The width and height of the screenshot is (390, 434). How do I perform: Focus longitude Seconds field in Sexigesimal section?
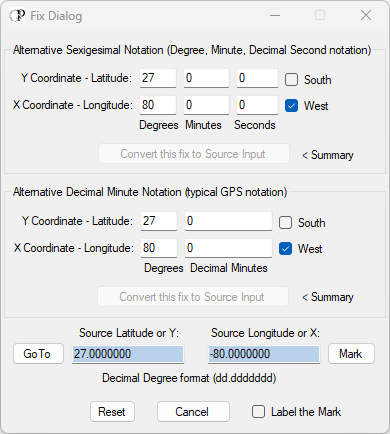coord(257,105)
